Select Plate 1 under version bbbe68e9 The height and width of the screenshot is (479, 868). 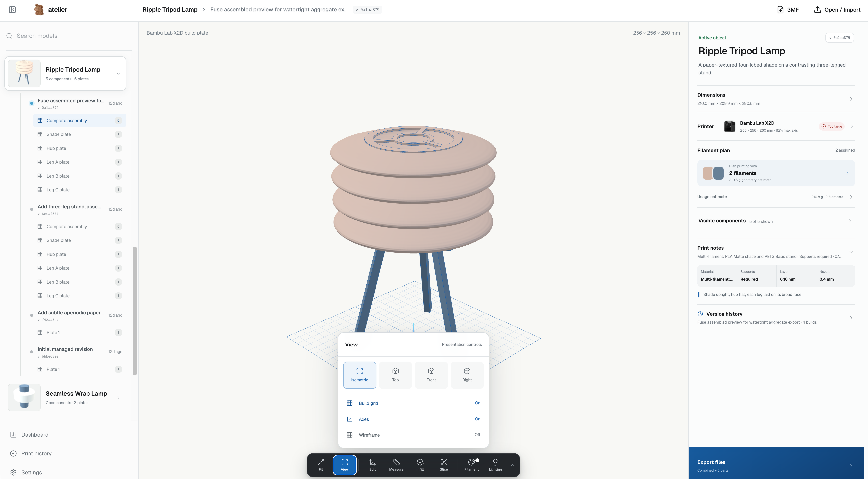click(x=80, y=369)
